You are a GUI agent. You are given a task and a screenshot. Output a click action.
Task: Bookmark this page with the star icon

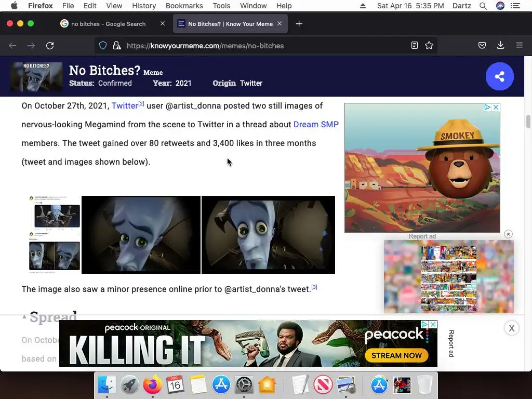429,46
